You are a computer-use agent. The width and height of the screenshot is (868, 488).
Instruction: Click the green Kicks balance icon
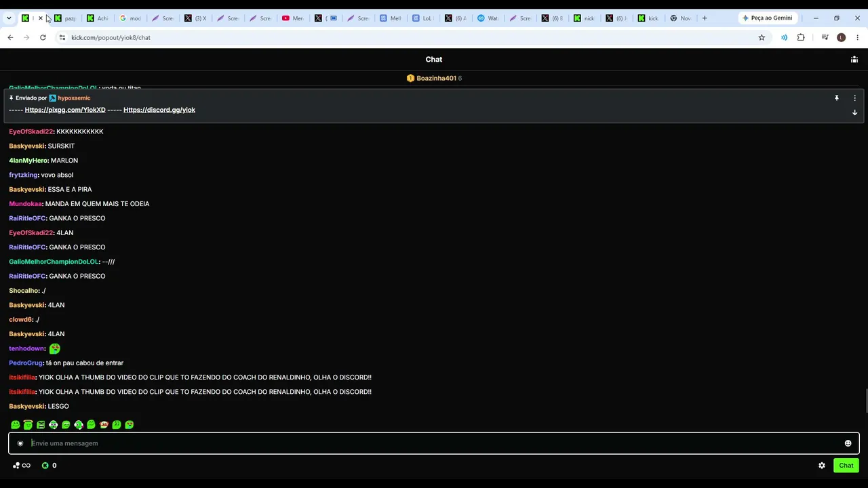coord(45,466)
